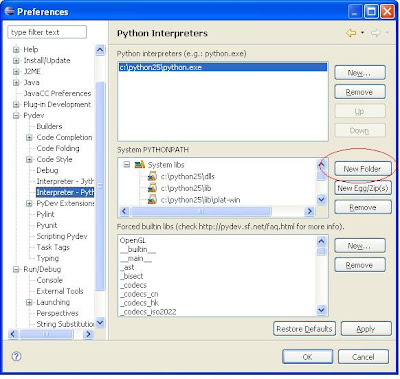Screen dimensions: 400x379
Task: Expand the Java preferences node
Action: (x=16, y=83)
